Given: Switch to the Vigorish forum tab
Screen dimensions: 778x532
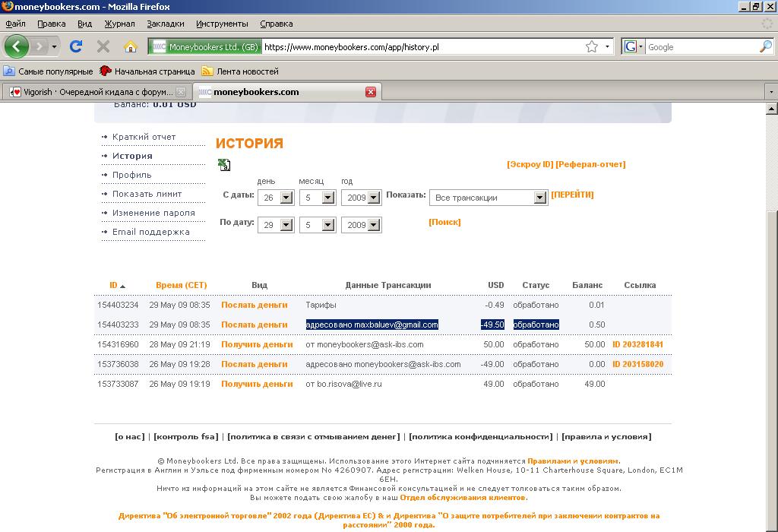Looking at the screenshot, I should click(91, 92).
